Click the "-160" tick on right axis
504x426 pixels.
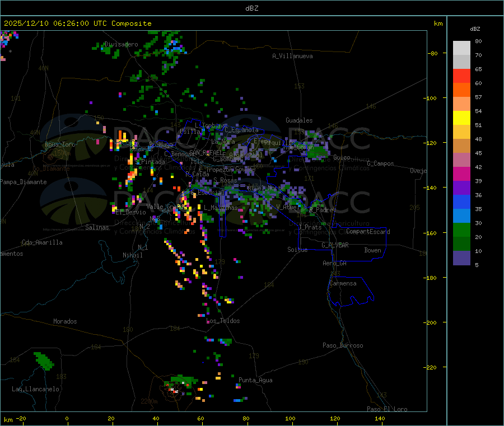[x=430, y=233]
